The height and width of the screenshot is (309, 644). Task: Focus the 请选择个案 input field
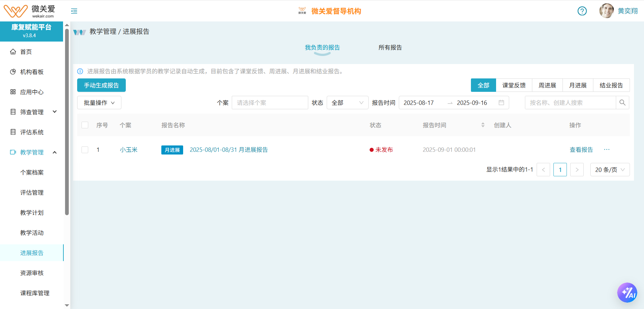tap(270, 103)
